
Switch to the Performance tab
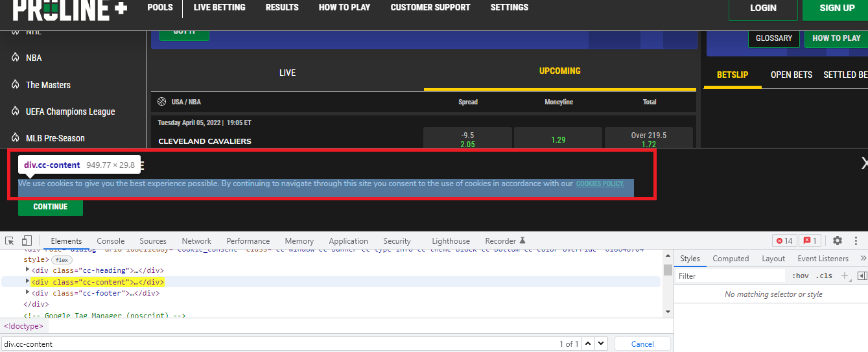click(x=248, y=241)
